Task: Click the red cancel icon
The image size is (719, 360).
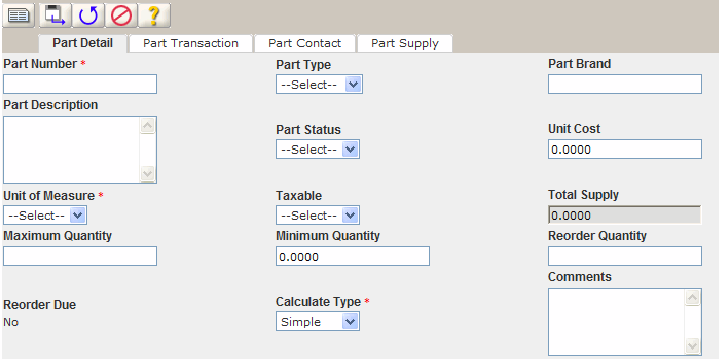Action: pyautogui.click(x=121, y=16)
